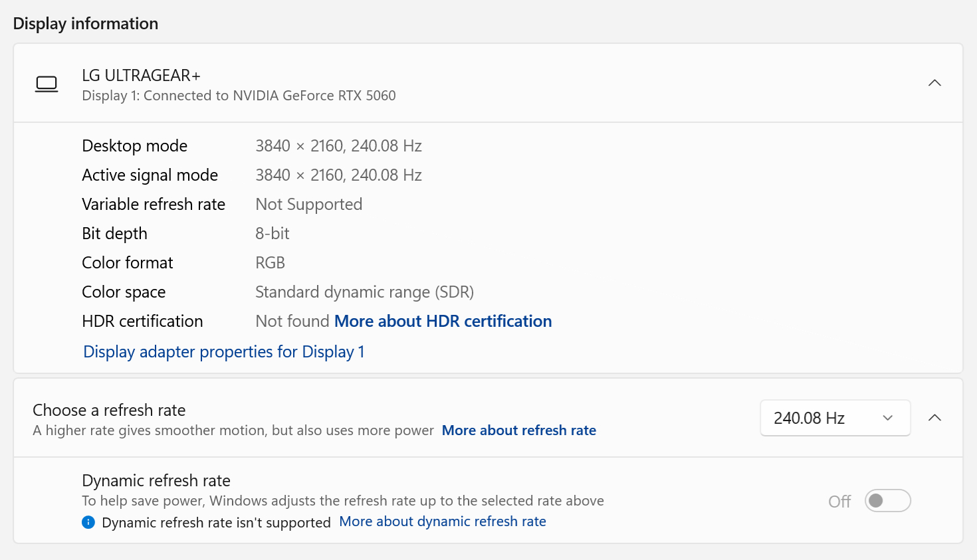
Task: Open More about HDR certification link
Action: tap(443, 322)
